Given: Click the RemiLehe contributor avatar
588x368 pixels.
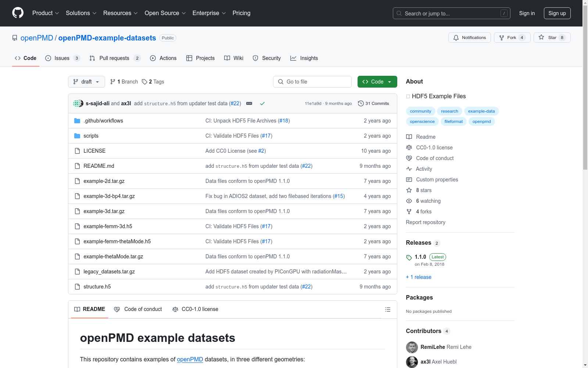Looking at the screenshot, I should point(412,347).
